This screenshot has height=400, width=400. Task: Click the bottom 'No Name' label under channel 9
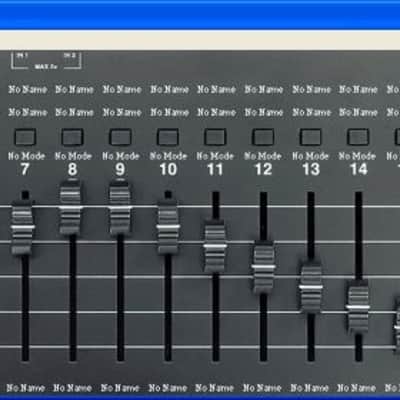[x=120, y=388]
